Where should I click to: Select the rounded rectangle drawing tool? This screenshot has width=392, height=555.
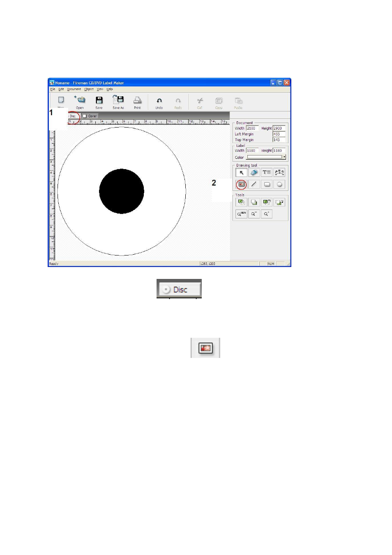click(267, 184)
